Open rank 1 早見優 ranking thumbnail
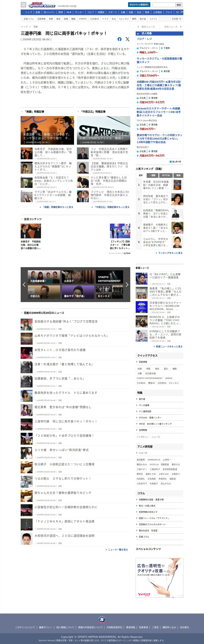 click(177, 185)
